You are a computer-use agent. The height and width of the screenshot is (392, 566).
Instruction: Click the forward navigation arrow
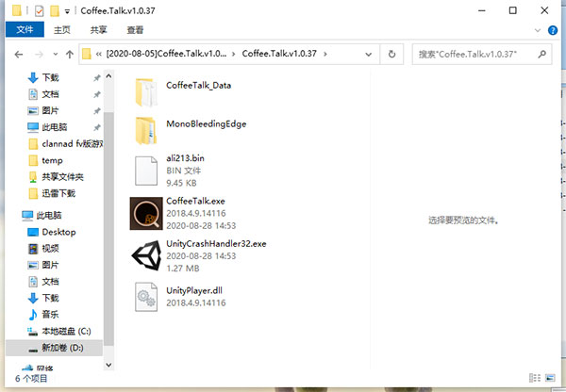(39, 55)
